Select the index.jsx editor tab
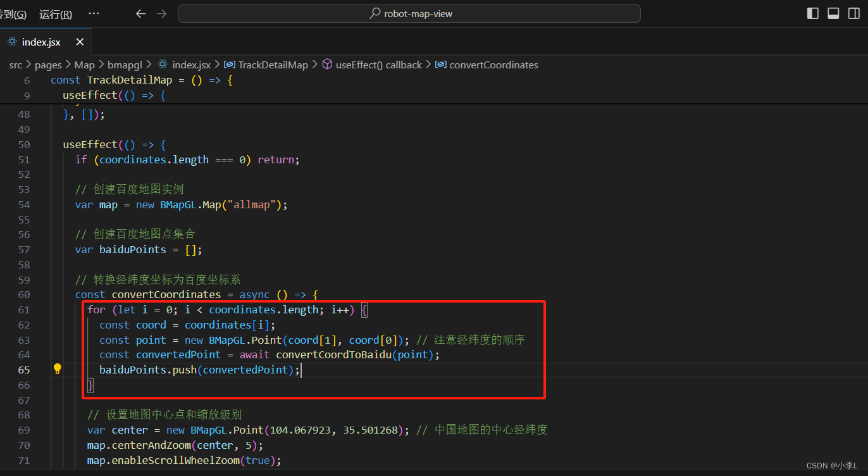 (41, 41)
